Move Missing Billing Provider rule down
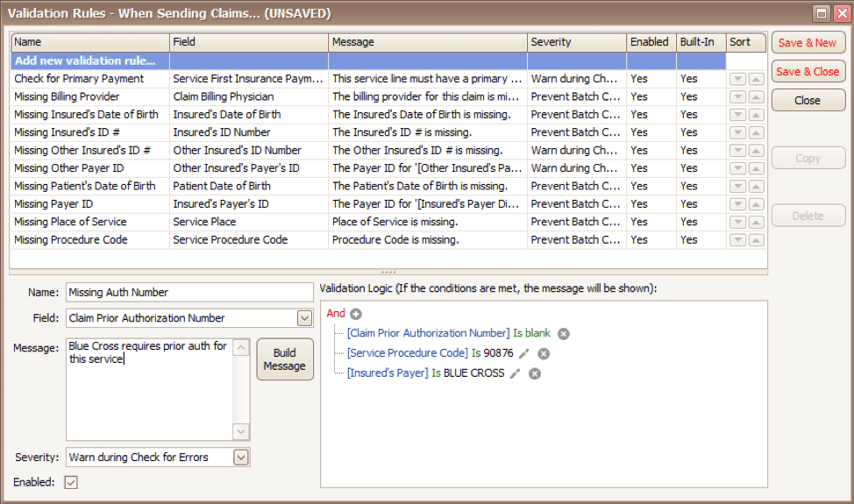The image size is (854, 504). point(737,97)
